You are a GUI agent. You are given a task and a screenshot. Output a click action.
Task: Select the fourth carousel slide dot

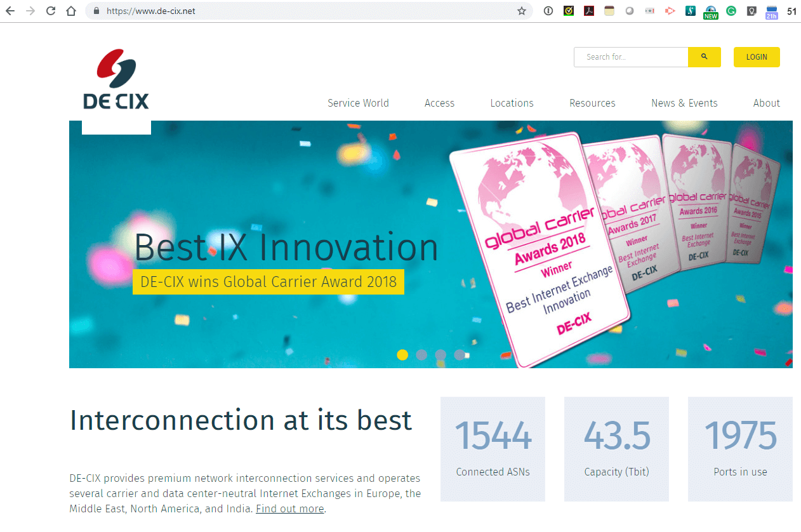460,355
